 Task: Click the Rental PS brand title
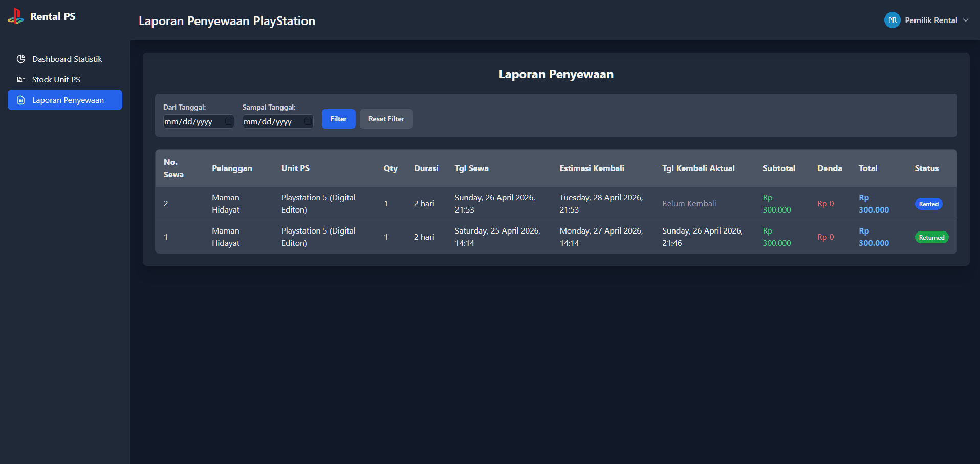click(x=53, y=16)
